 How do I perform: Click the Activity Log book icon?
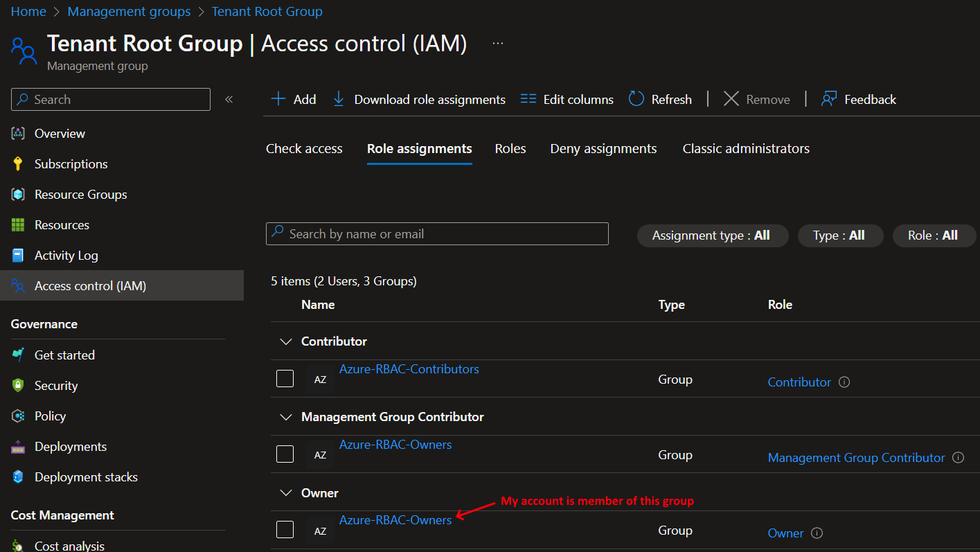18,256
